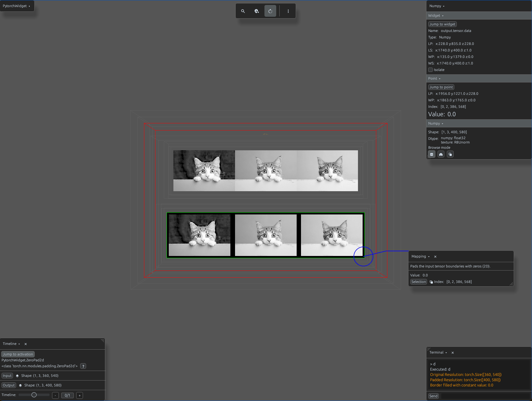This screenshot has width=532, height=401.
Task: Click the Timeline slider handle
Action: pyautogui.click(x=34, y=395)
